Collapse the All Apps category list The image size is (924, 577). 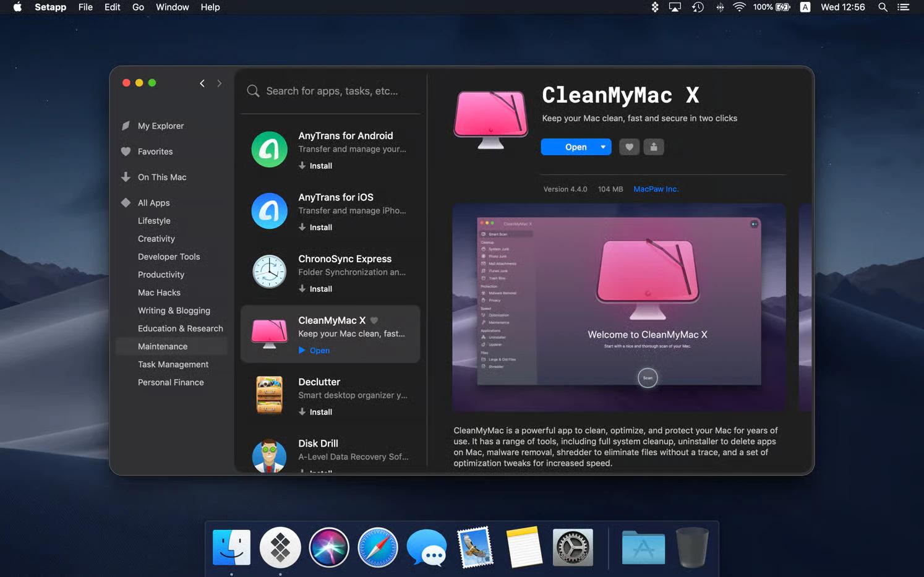click(126, 203)
